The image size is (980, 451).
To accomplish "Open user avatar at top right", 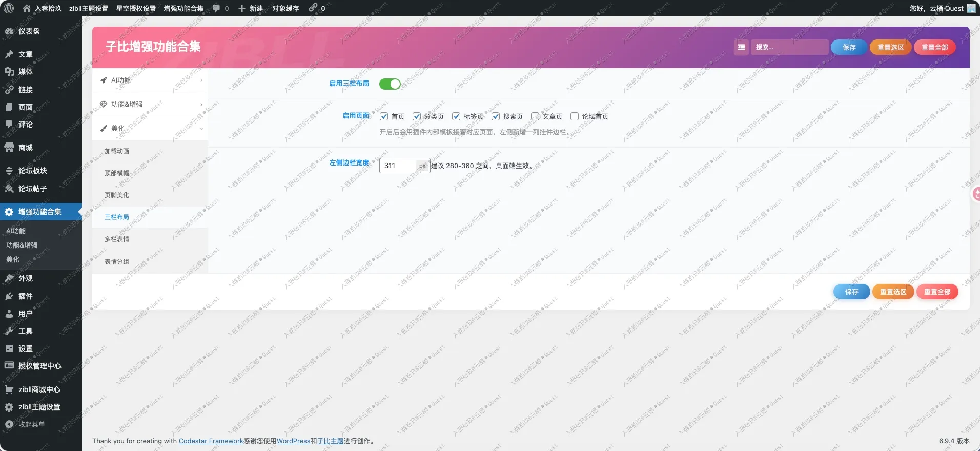I will 971,8.
